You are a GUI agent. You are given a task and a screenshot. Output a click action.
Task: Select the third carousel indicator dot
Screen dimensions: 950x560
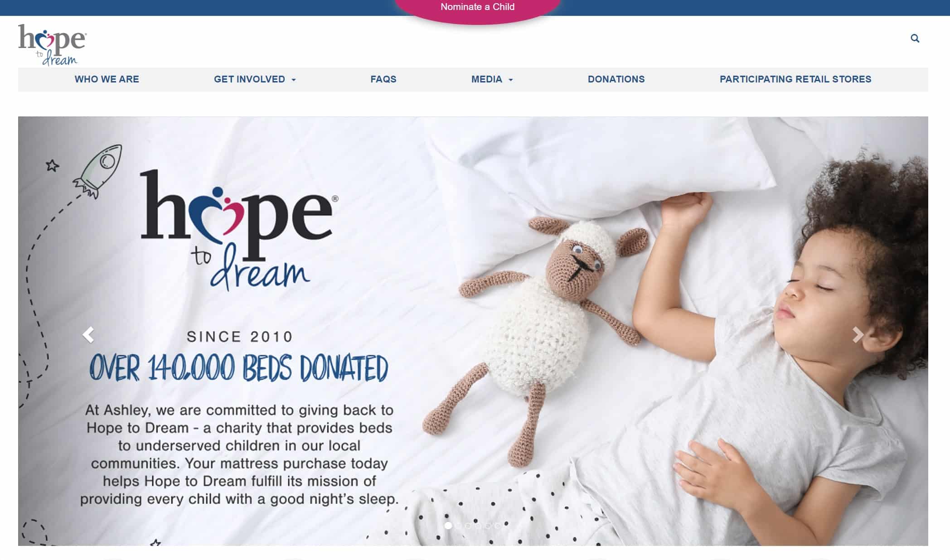pos(468,526)
